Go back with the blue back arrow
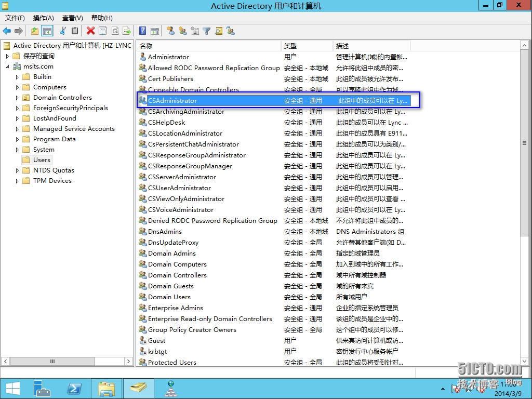Viewport: 532px width, 399px height. coord(7,31)
